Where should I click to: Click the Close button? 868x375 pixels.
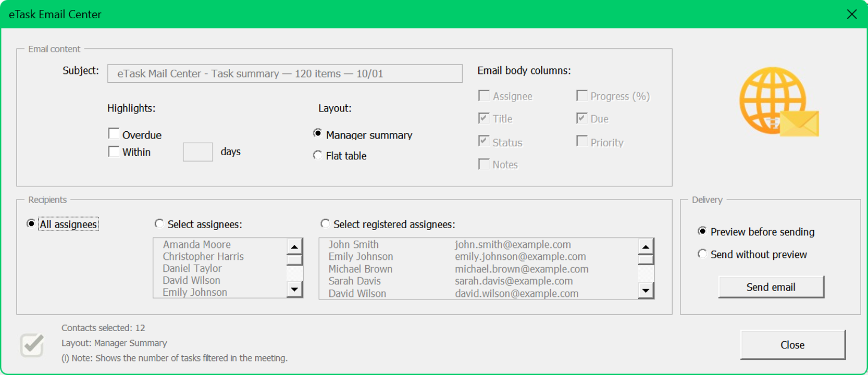pos(792,345)
